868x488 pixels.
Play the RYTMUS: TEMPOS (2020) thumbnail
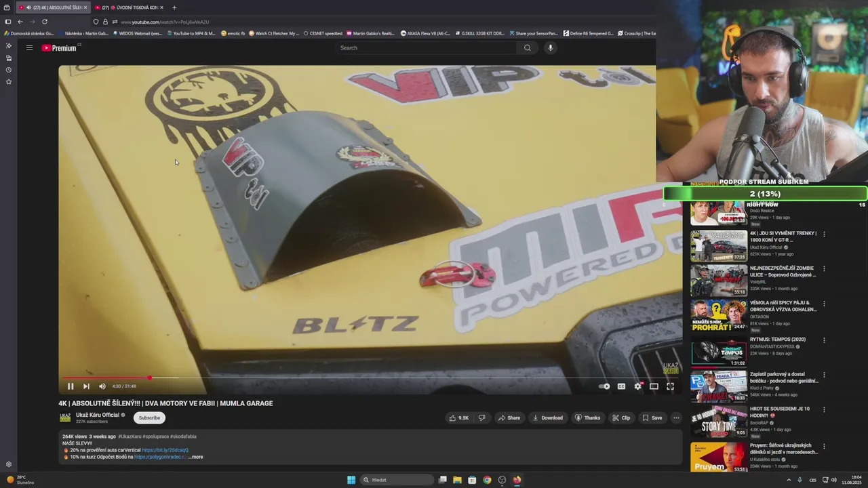[719, 352]
